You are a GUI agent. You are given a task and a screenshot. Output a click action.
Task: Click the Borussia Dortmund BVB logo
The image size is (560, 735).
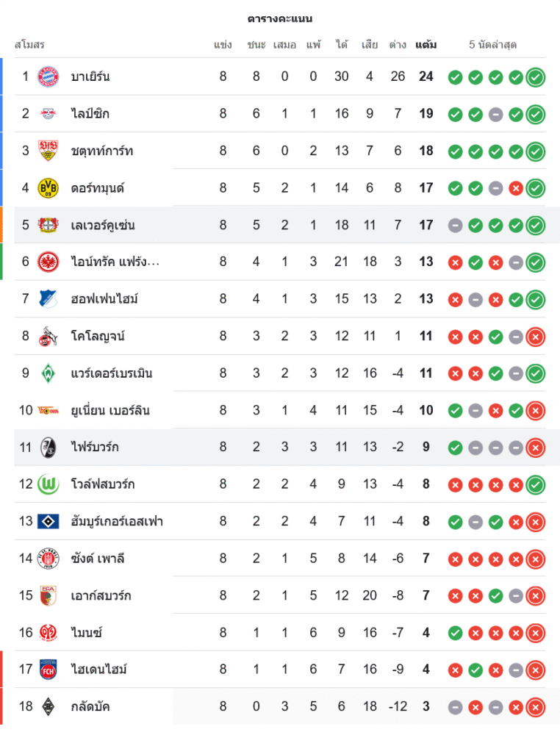tap(48, 187)
